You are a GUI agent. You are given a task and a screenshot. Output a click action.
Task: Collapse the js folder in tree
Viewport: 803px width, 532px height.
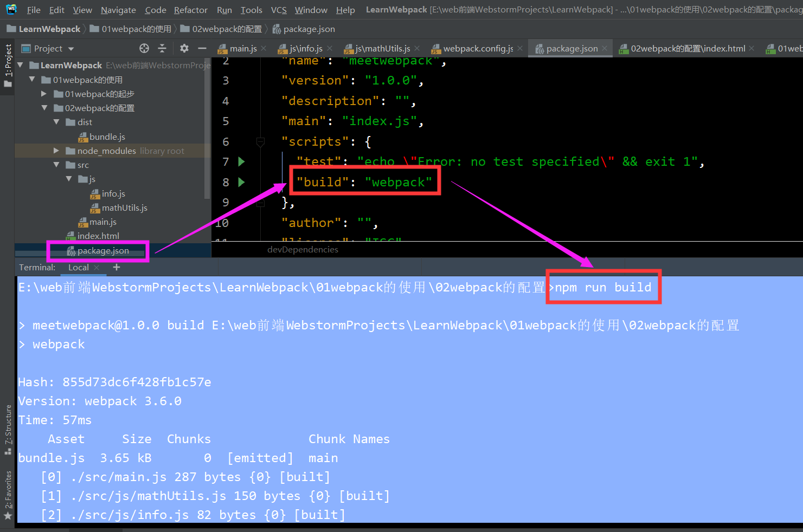click(68, 179)
